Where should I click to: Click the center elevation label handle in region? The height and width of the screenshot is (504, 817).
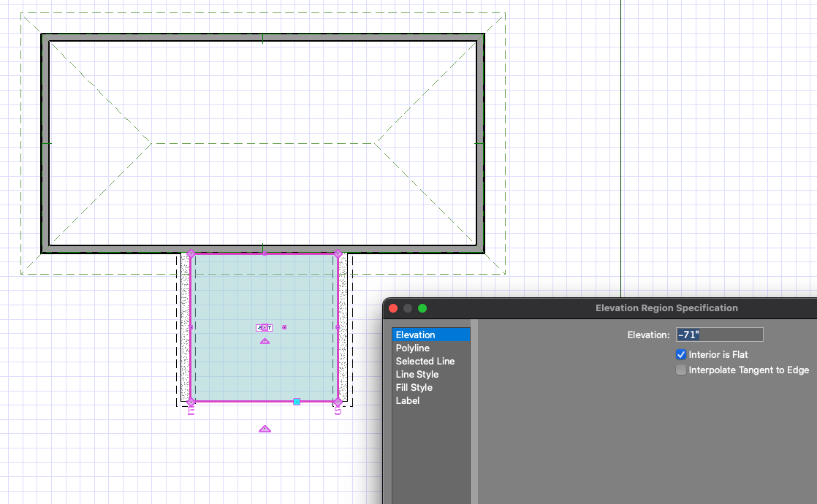tap(264, 328)
